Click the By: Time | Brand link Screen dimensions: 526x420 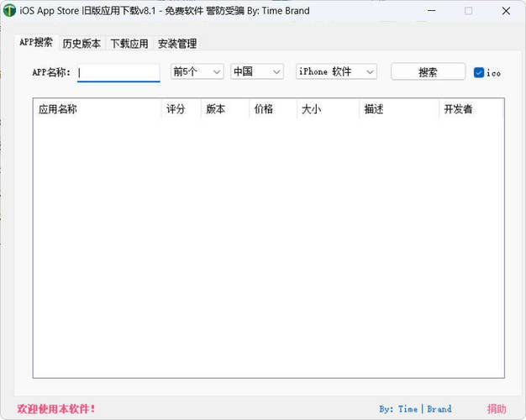415,409
